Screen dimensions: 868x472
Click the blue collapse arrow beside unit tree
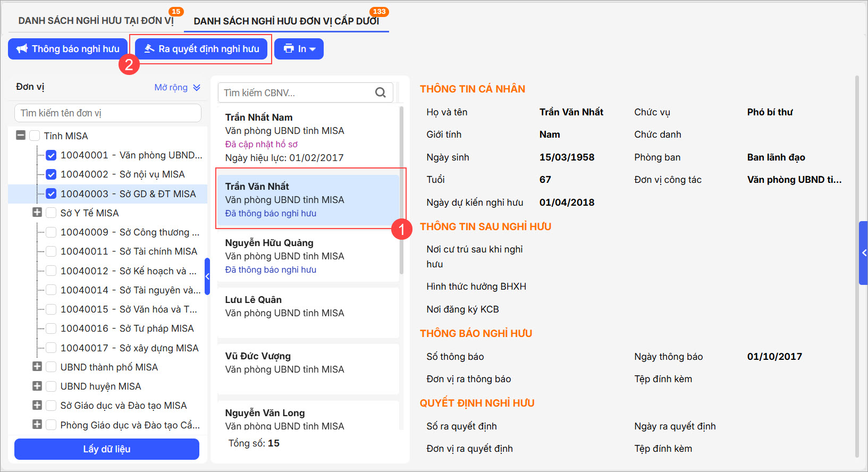[x=207, y=276]
